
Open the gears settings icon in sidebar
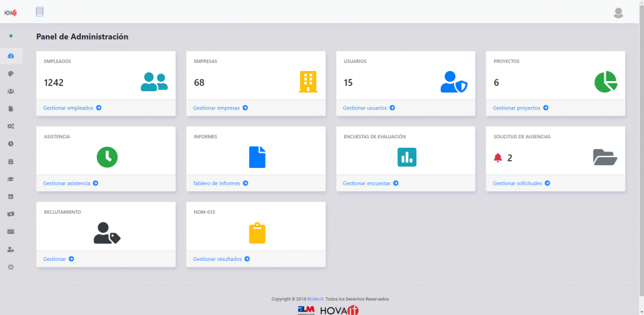[x=11, y=126]
